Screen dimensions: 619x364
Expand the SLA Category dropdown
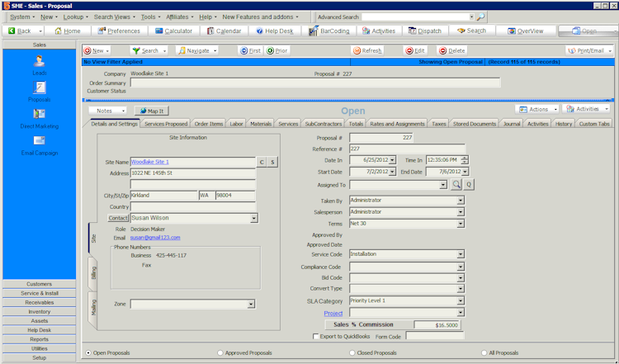tap(461, 301)
